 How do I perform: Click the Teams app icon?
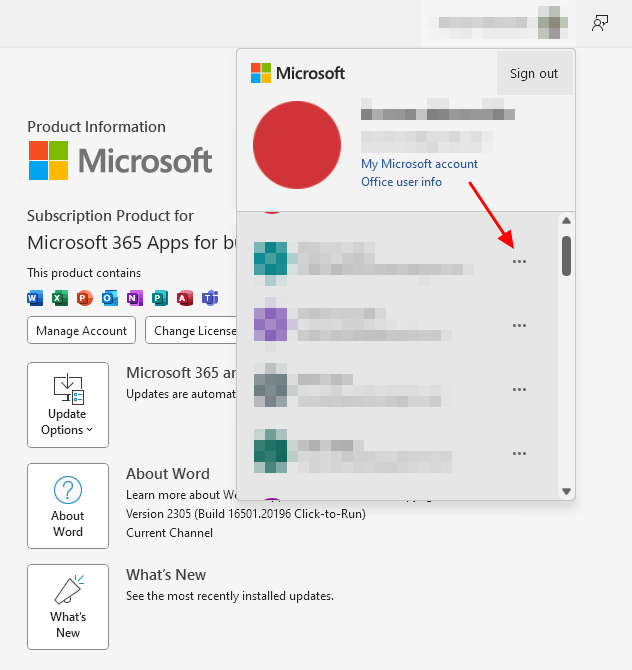click(210, 298)
